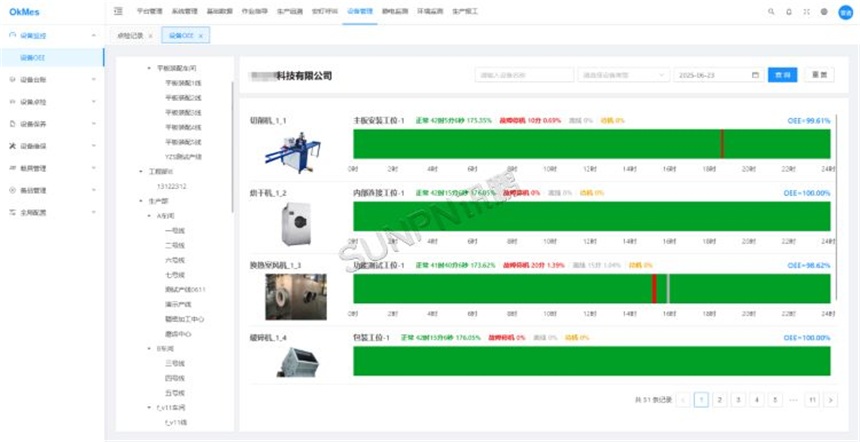Open the 生产报工 top menu
860x442 pixels.
(x=465, y=11)
